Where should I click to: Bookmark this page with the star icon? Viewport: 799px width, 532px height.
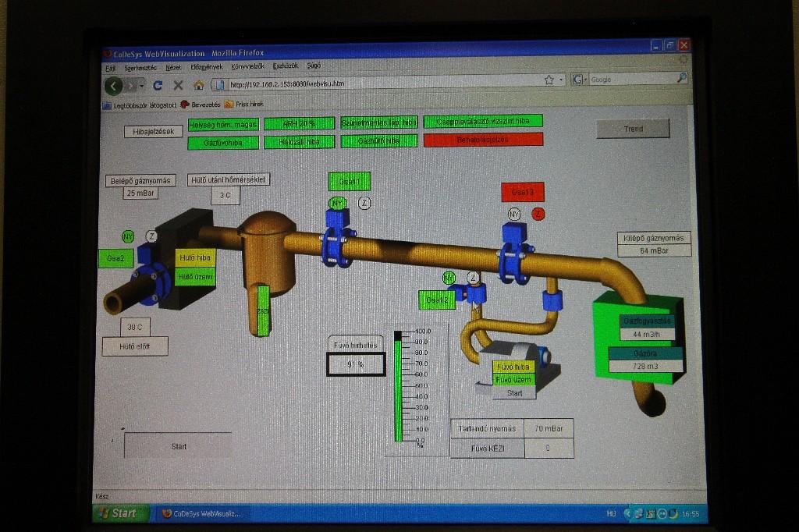pos(549,80)
